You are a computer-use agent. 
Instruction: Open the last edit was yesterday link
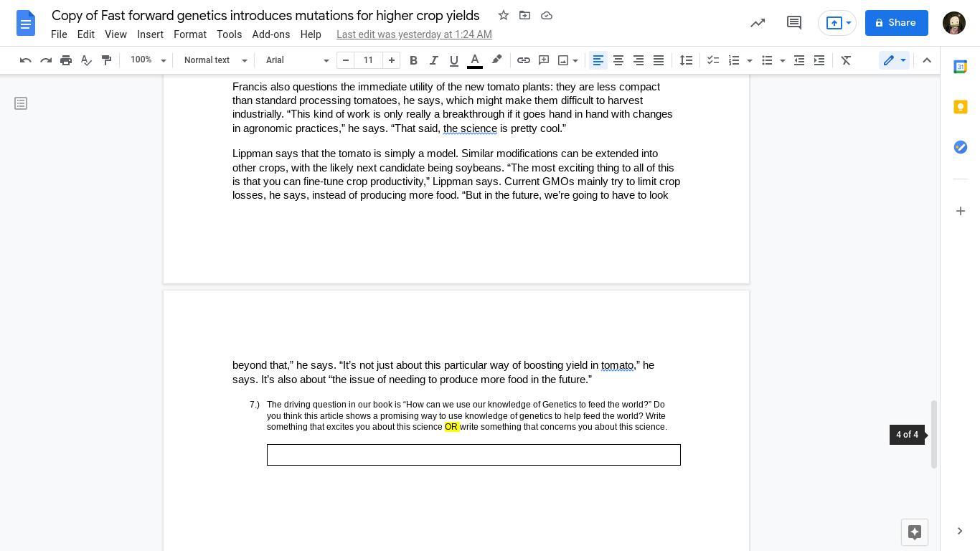pyautogui.click(x=414, y=34)
